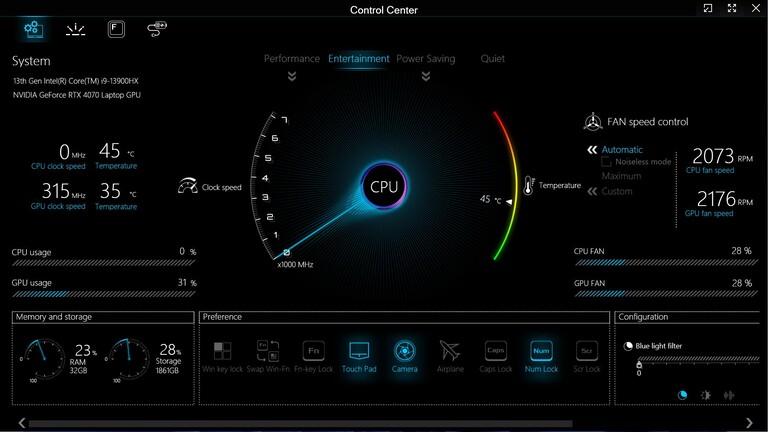Select the Entertainment power mode

[x=359, y=59]
